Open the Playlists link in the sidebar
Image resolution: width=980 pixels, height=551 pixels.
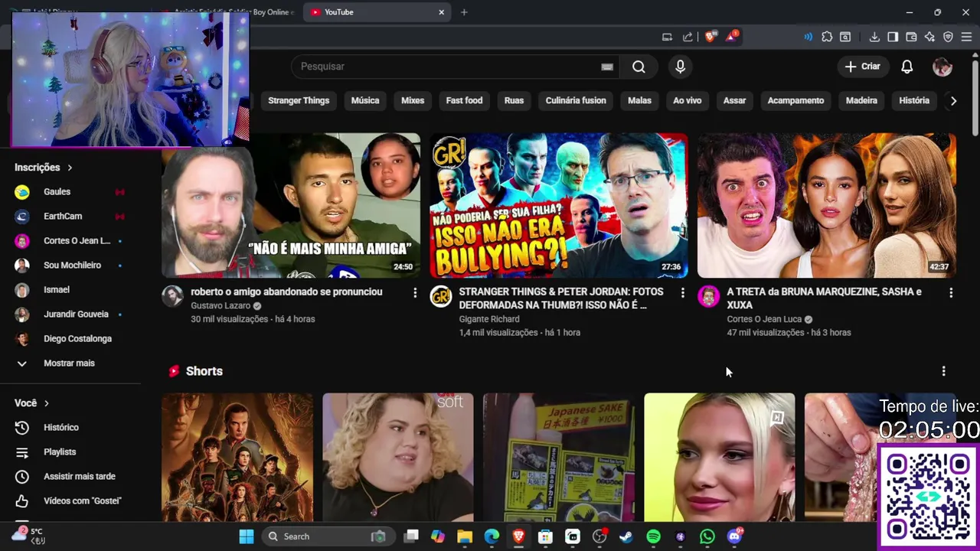pyautogui.click(x=60, y=452)
